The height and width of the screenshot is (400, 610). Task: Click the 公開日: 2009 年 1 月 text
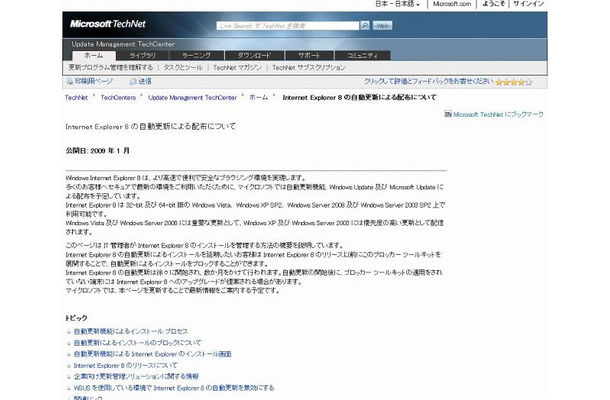point(98,151)
